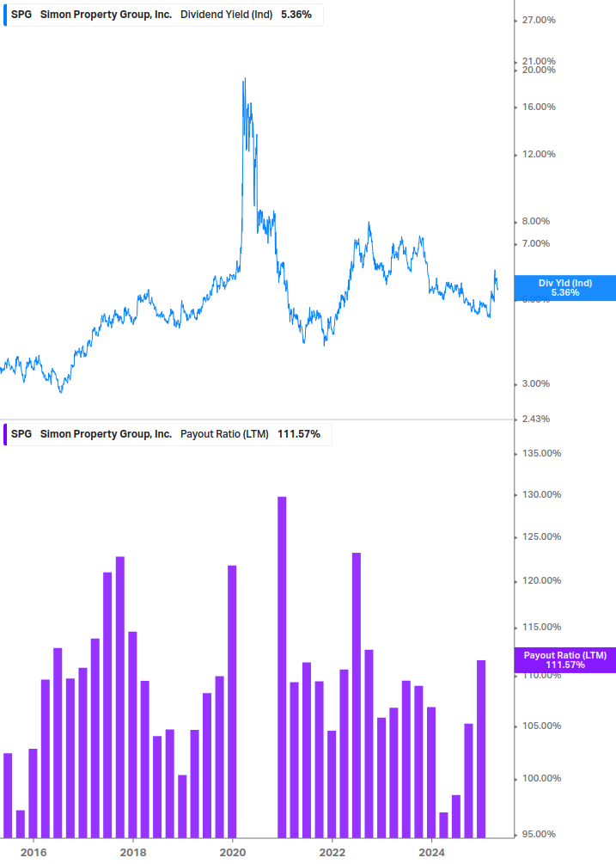Image resolution: width=616 pixels, height=864 pixels.
Task: Click the 21.00% axis value
Action: pyautogui.click(x=539, y=61)
